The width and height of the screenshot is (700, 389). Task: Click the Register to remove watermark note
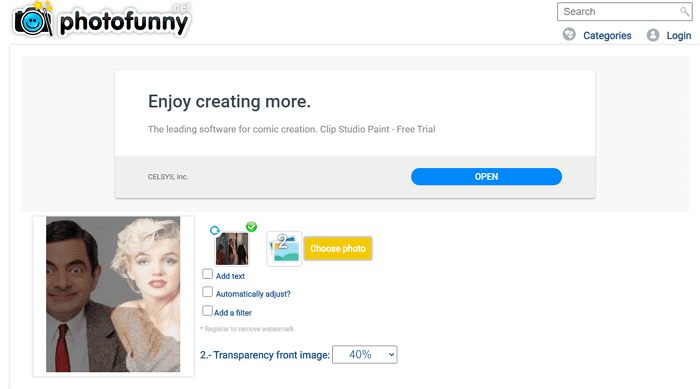[x=247, y=329]
